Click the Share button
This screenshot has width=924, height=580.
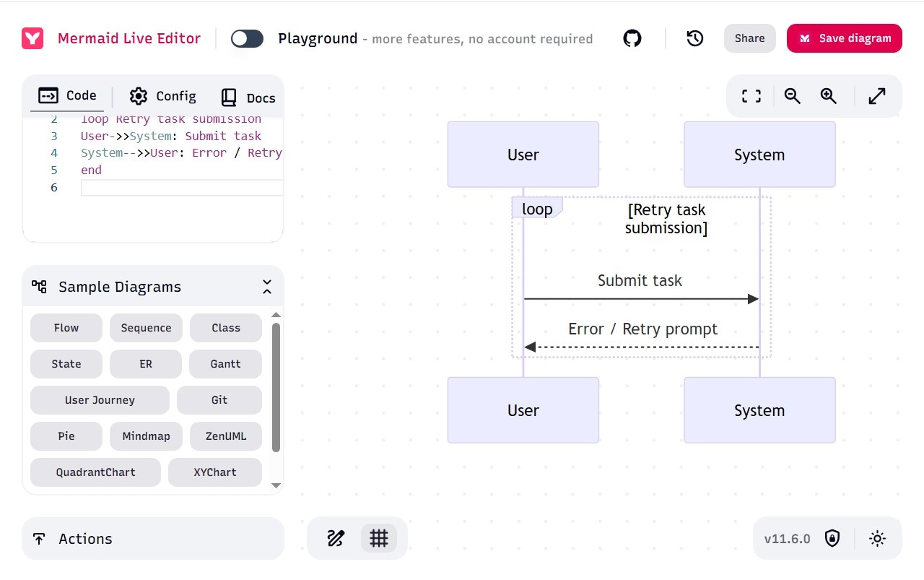749,38
